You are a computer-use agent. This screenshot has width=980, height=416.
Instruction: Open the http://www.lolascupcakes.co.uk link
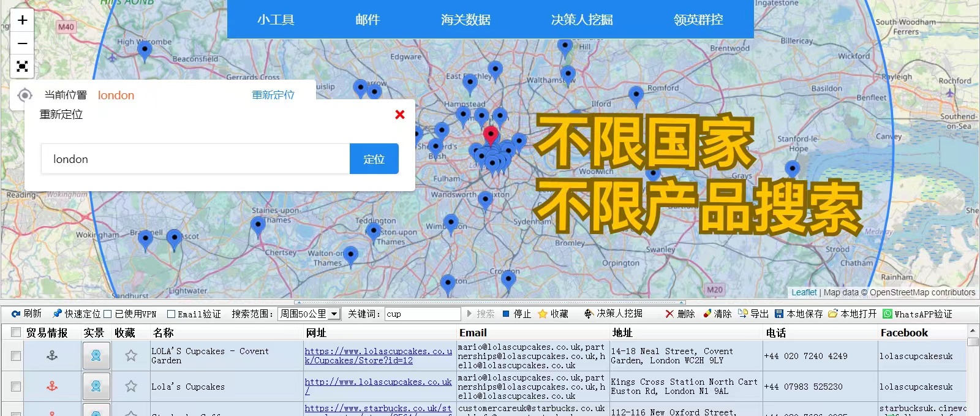pos(378,386)
